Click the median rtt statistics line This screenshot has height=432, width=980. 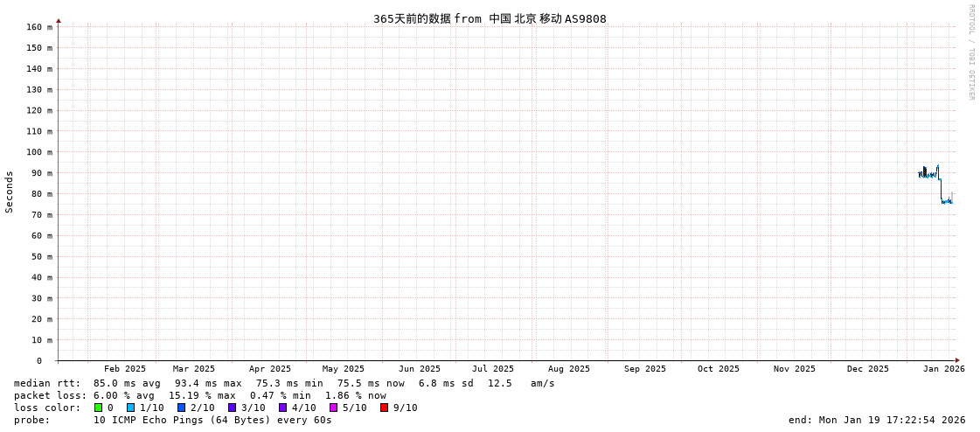click(284, 383)
